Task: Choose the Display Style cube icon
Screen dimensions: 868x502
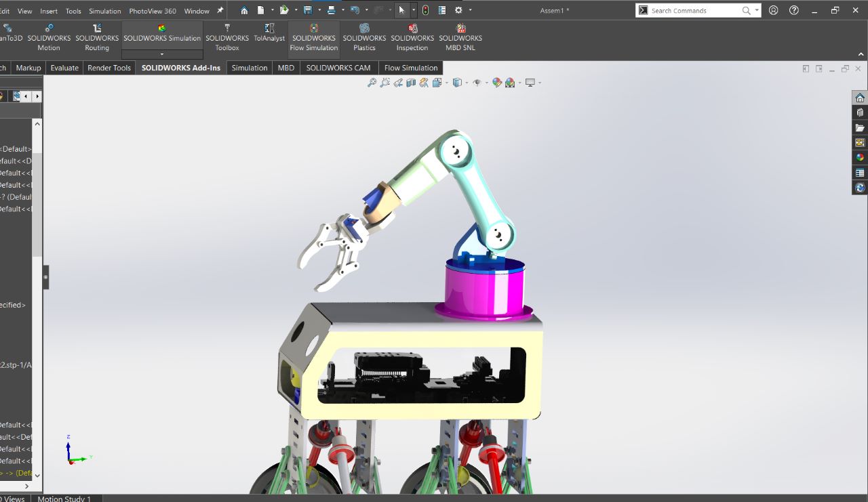Action: [457, 83]
